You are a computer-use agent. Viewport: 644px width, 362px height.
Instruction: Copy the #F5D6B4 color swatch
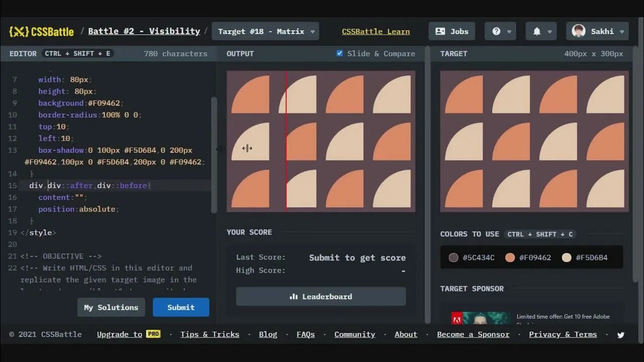click(585, 257)
